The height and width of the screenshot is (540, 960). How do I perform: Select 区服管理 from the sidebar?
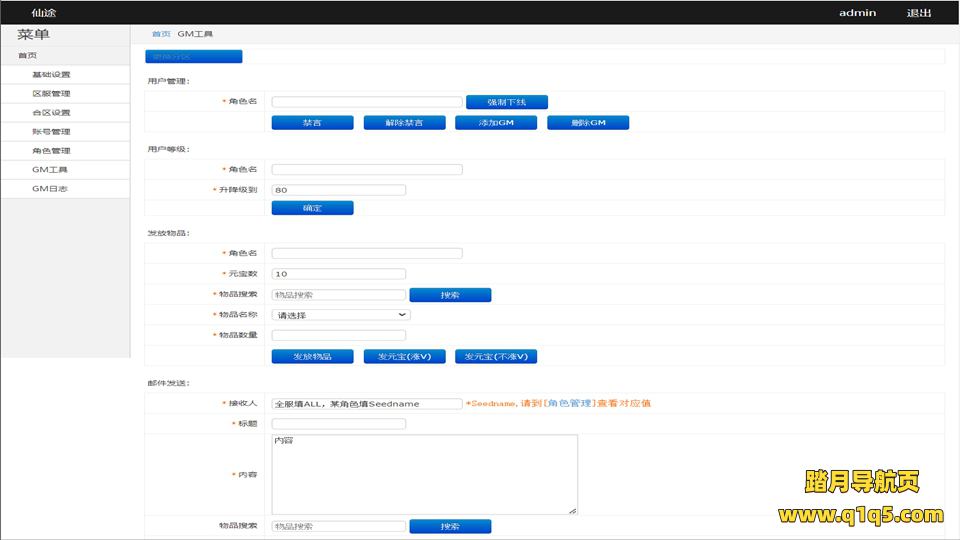(51, 94)
